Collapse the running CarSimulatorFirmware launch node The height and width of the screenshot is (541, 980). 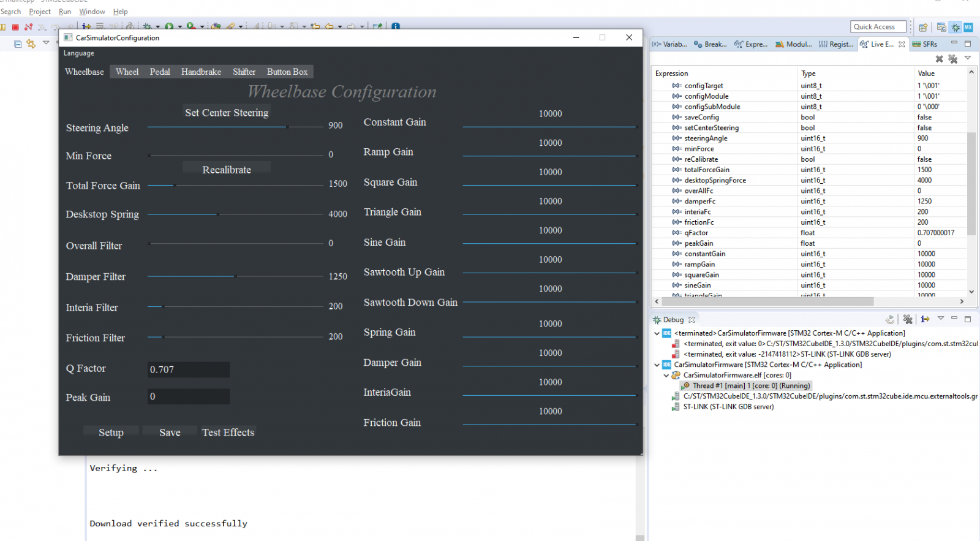pyautogui.click(x=657, y=365)
